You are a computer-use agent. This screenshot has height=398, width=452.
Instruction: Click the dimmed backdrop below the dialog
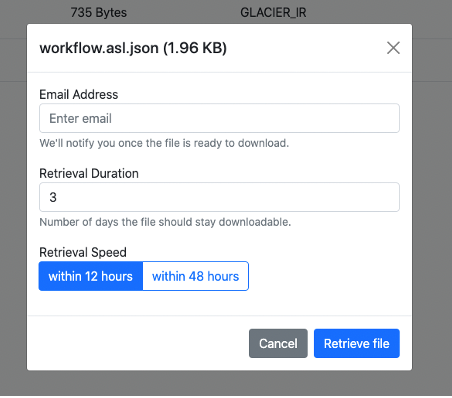219,383
